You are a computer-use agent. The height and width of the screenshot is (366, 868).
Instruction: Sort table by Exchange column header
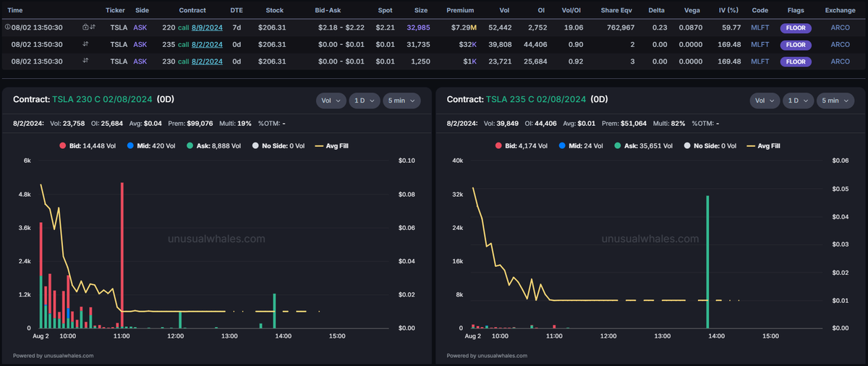point(840,11)
